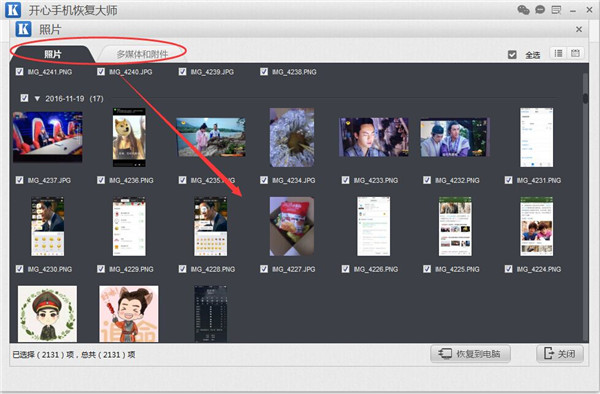Toggle the 全选 select-all checkbox
This screenshot has height=394, width=600.
[x=512, y=55]
